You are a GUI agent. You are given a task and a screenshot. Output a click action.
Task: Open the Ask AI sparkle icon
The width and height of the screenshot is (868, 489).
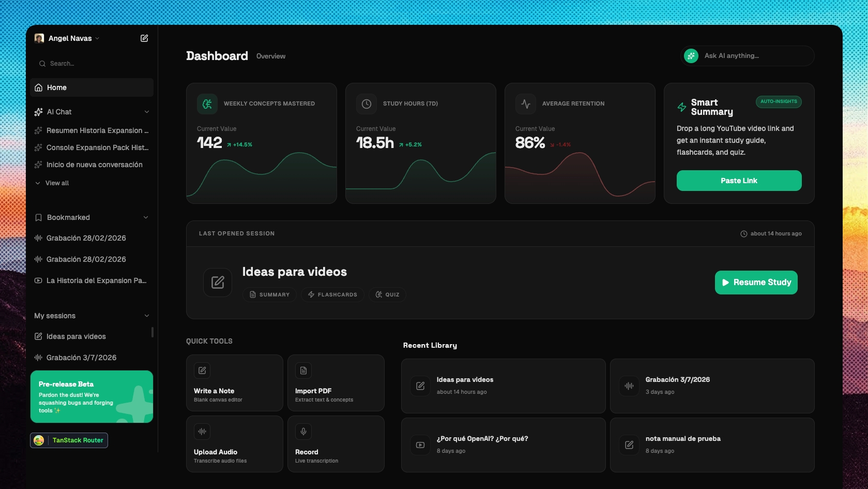(x=691, y=55)
